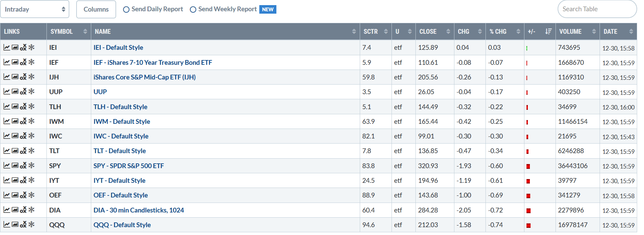
Task: Click the Columns button
Action: point(96,9)
